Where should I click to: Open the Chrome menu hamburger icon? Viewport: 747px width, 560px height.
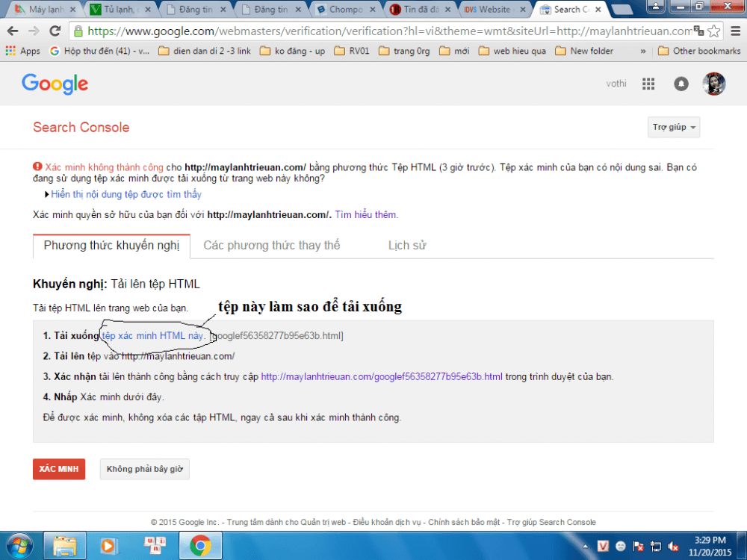(x=736, y=31)
